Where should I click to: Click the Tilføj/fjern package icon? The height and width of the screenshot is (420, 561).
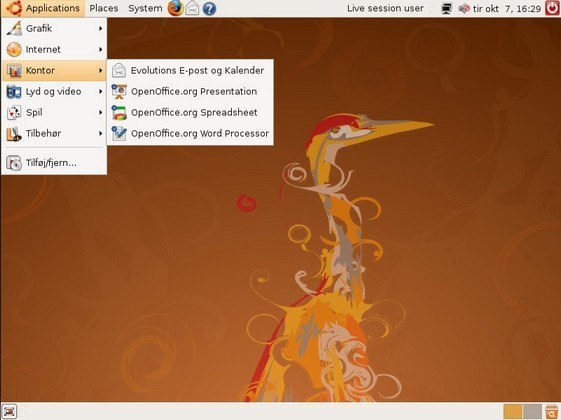click(14, 163)
